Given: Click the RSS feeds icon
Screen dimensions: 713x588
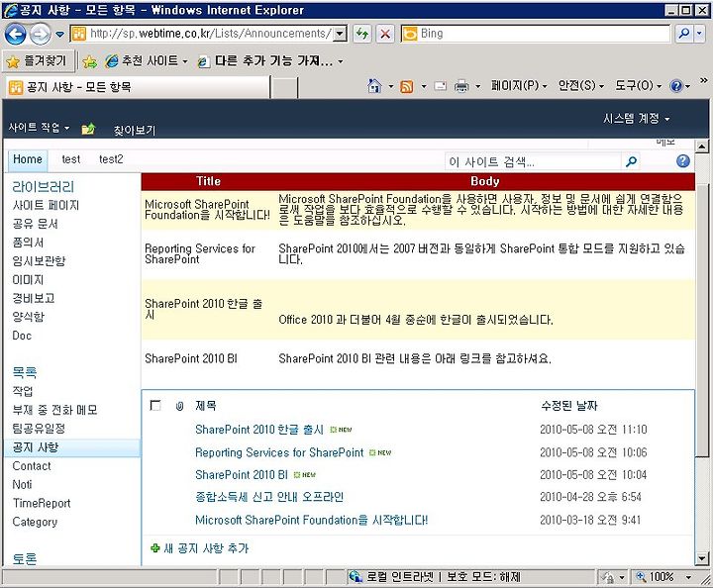Looking at the screenshot, I should [407, 86].
